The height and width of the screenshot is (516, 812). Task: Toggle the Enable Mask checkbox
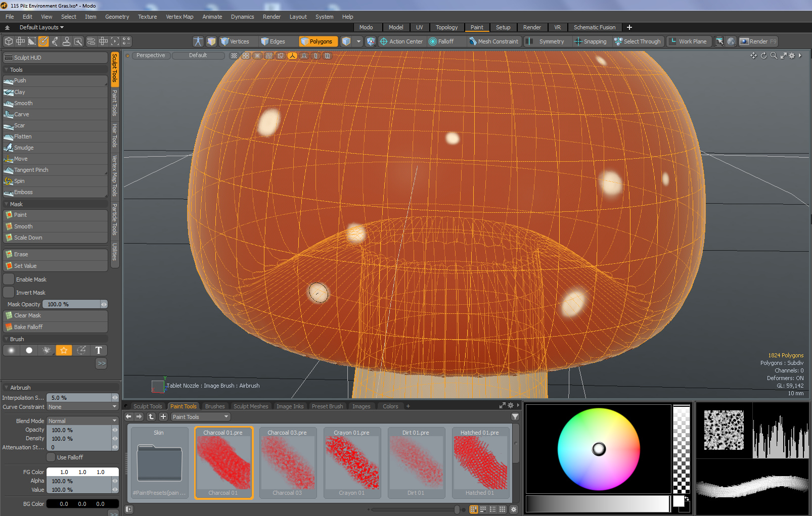9,279
